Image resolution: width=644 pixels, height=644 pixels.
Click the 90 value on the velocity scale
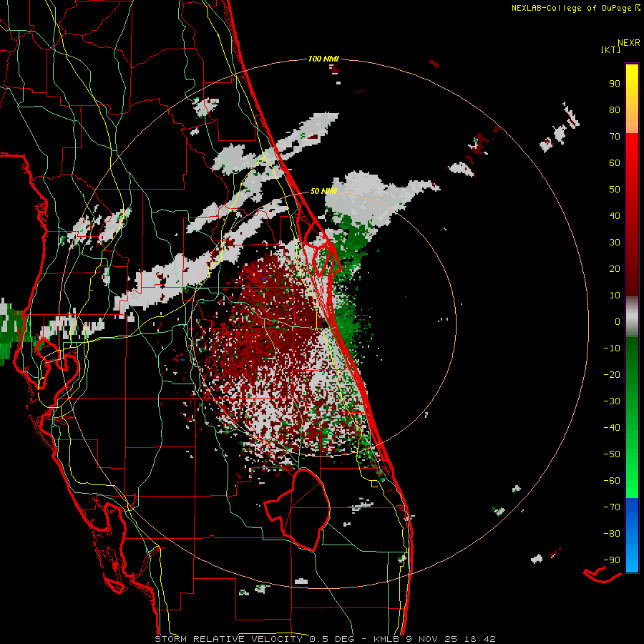[615, 84]
